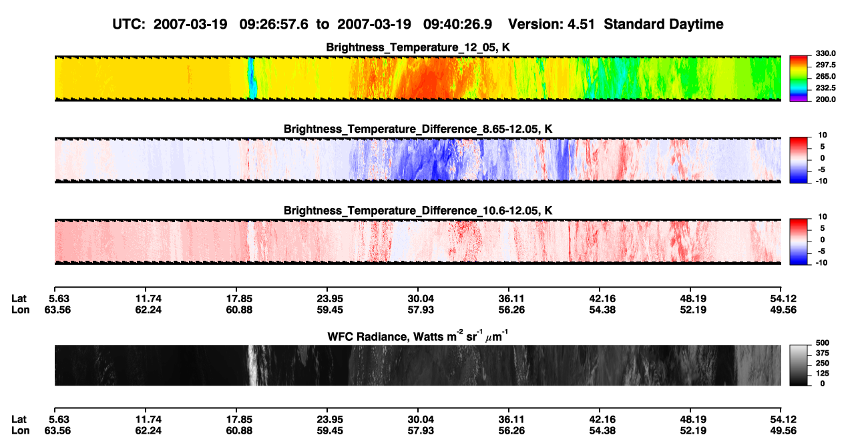Click the 'Brightness_Temperature_Difference_10.6-12.05, K' panel title
Screen dimensions: 868x445
click(418, 210)
